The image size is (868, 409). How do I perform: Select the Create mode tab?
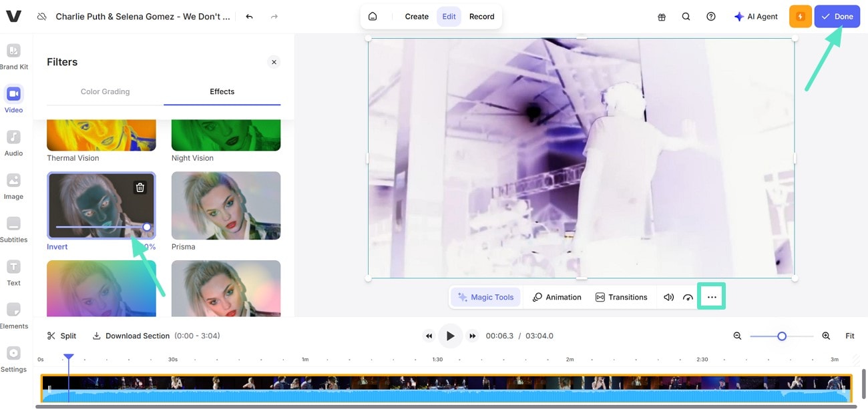(x=417, y=17)
